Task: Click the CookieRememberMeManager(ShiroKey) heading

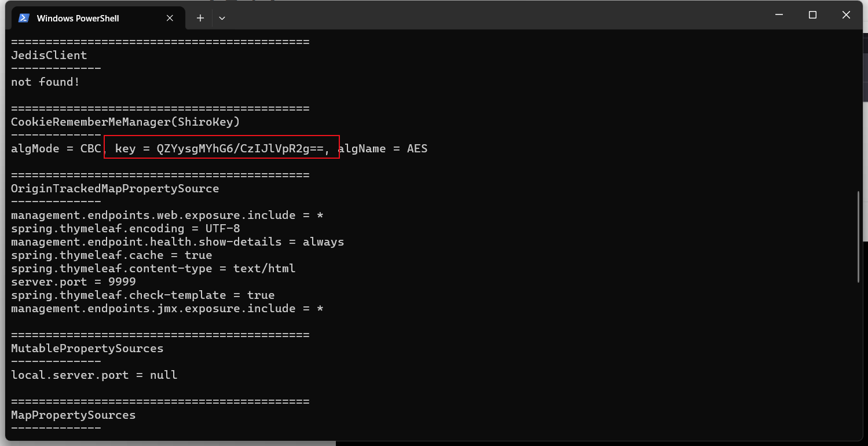Action: [126, 122]
